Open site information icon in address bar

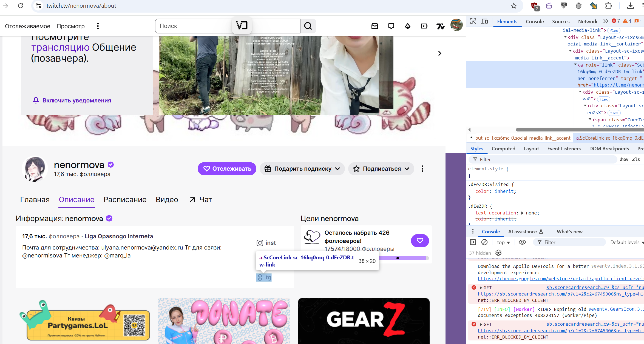pyautogui.click(x=38, y=6)
